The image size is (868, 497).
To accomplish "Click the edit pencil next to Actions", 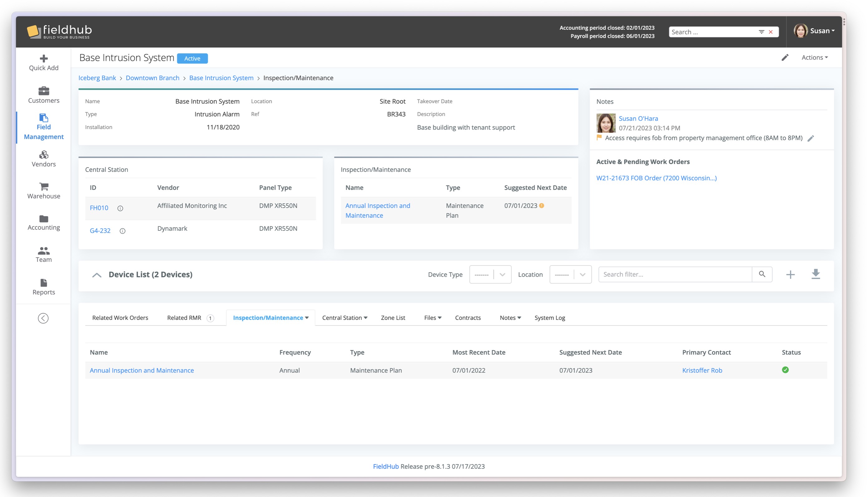I will coord(785,58).
